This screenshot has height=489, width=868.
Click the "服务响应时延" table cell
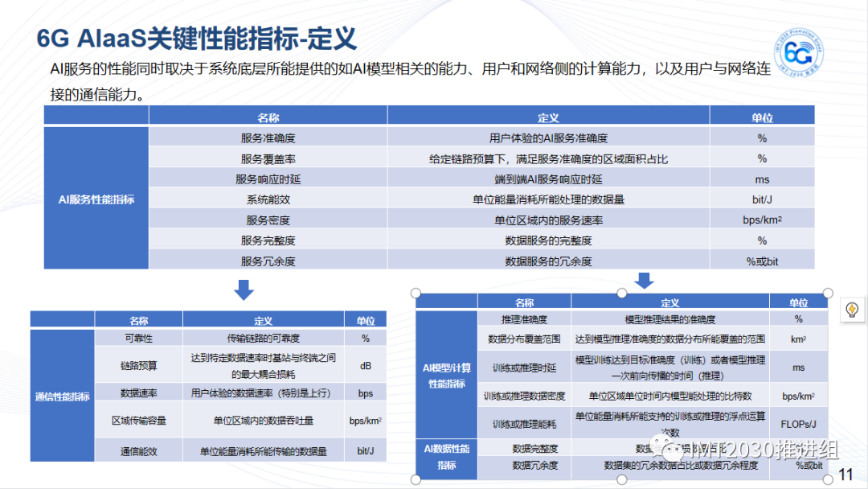tap(268, 179)
